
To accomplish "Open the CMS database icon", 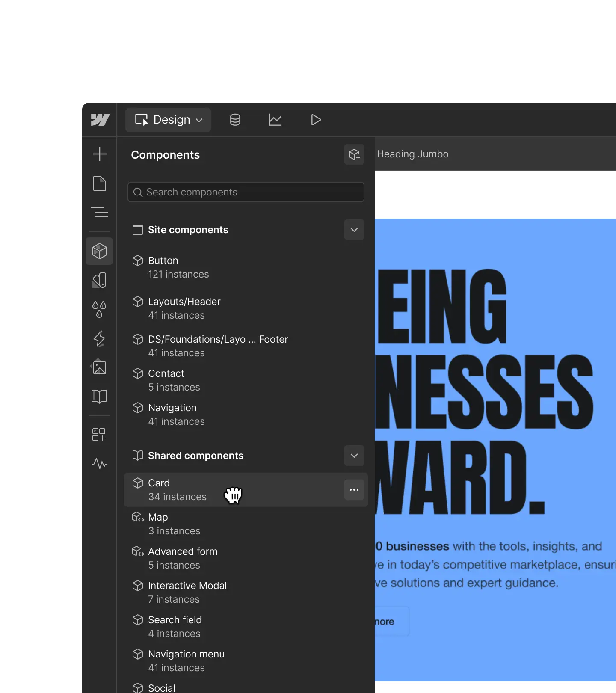I will 235,120.
